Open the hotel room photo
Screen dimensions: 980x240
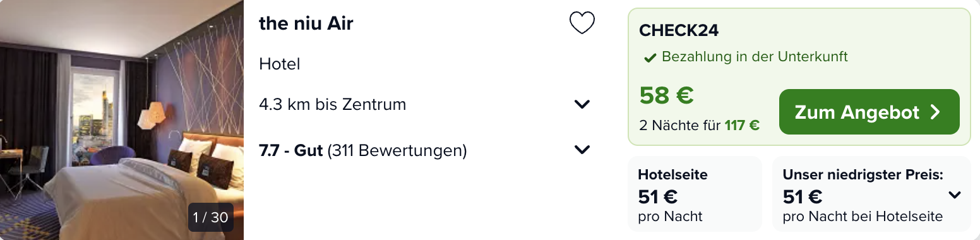[122, 120]
